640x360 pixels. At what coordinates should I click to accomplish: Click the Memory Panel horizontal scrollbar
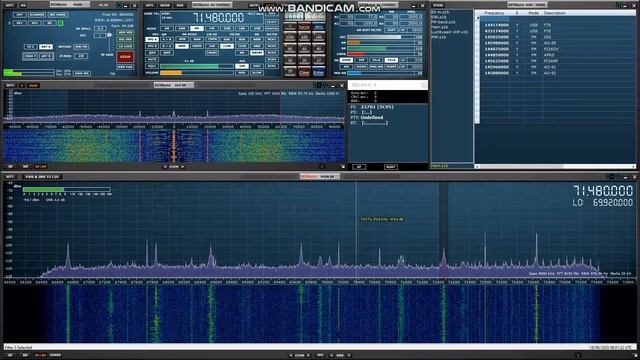[556, 167]
